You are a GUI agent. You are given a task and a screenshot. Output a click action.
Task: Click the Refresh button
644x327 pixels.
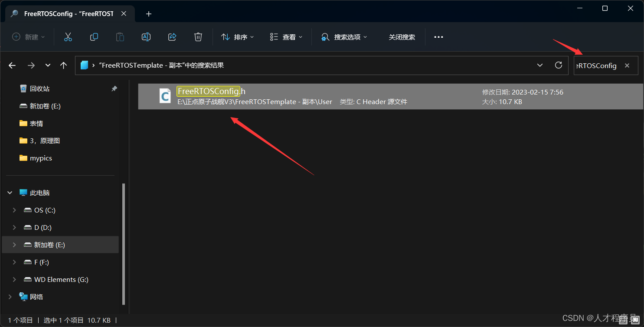click(x=559, y=65)
